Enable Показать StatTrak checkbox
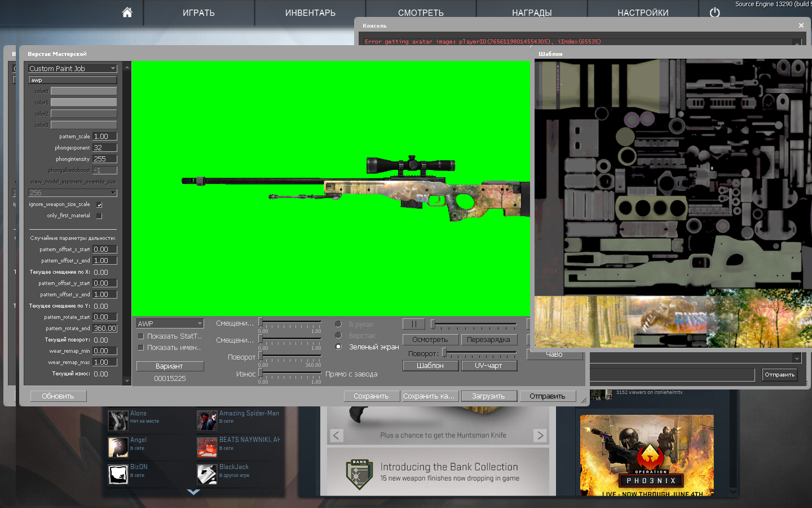This screenshot has width=812, height=508. click(141, 336)
